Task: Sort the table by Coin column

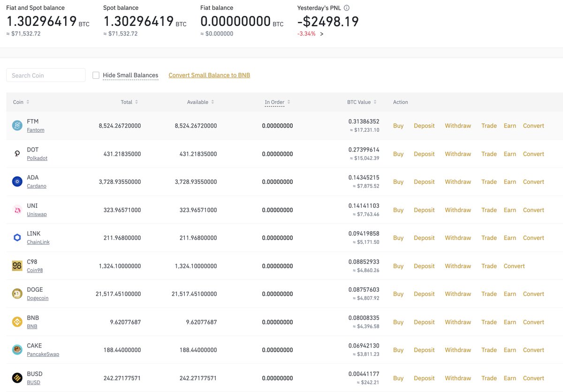Action: click(21, 102)
